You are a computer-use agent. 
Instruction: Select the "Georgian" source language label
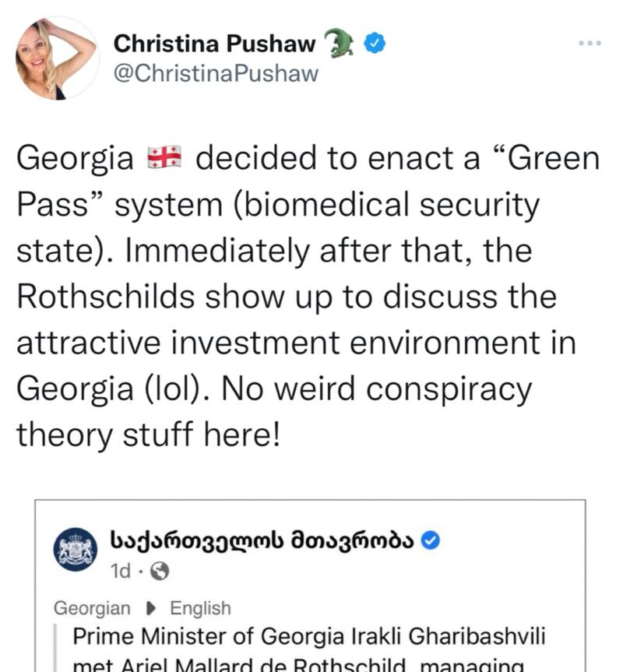tap(93, 608)
